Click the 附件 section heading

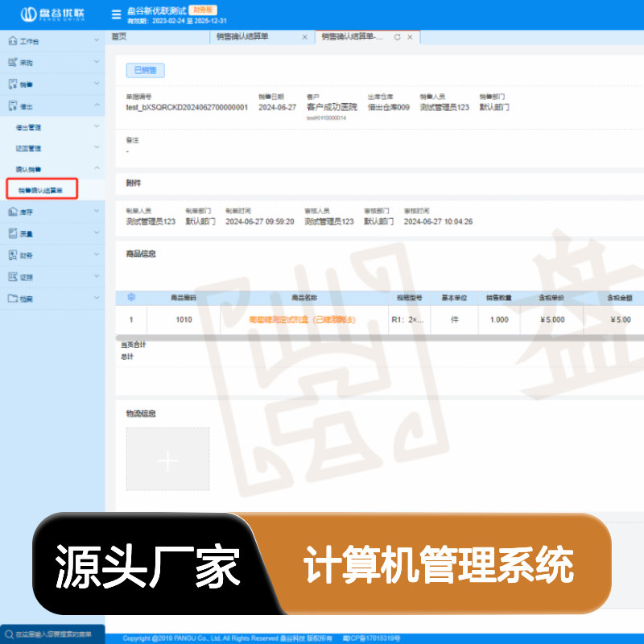pyautogui.click(x=134, y=184)
